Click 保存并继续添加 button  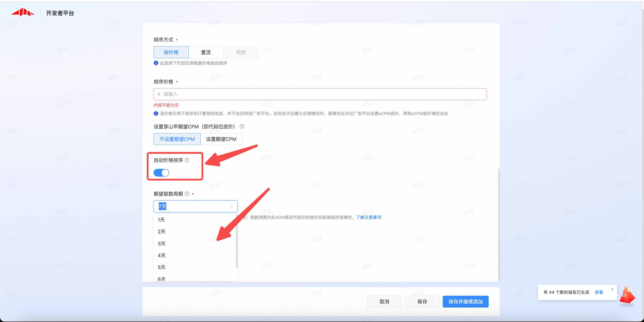coord(465,301)
